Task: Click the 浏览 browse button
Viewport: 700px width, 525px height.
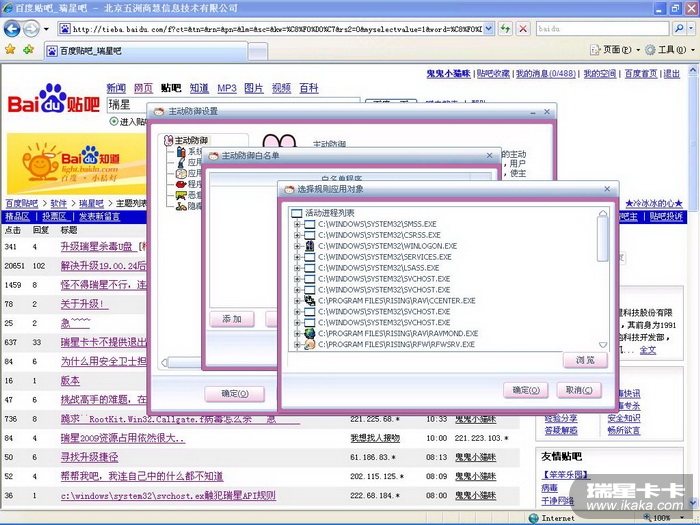Action: pos(585,360)
